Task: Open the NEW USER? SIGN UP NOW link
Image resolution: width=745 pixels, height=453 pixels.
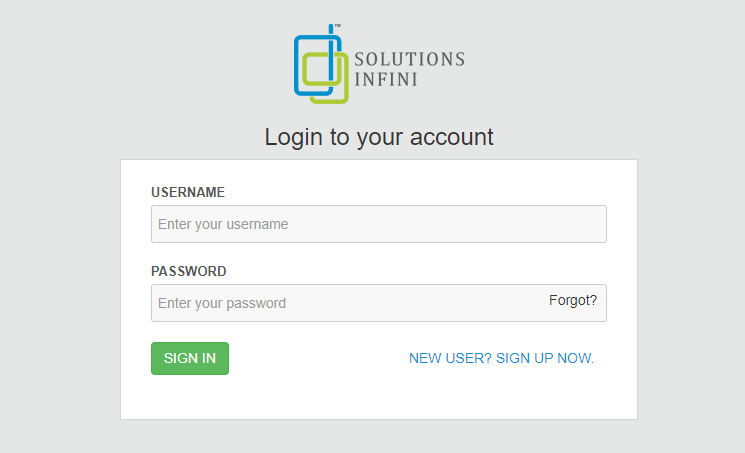Action: [501, 358]
